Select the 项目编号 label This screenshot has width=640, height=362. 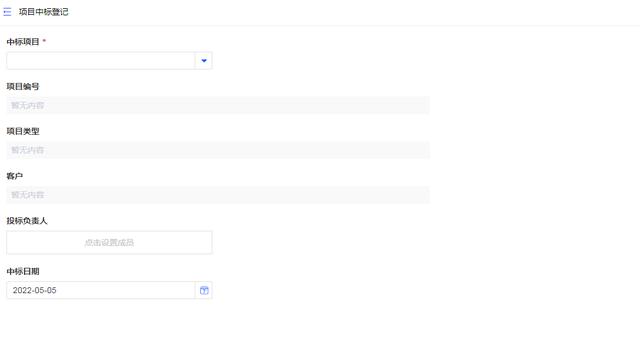point(23,87)
